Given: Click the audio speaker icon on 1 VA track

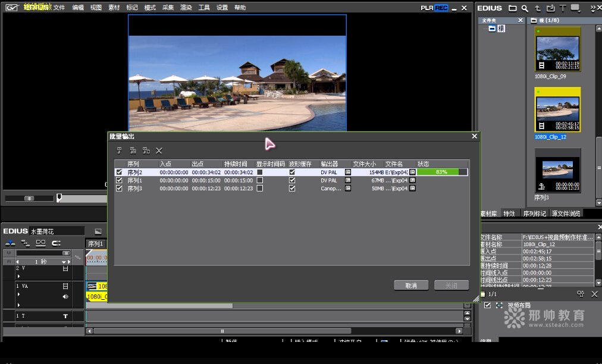Looking at the screenshot, I should pyautogui.click(x=65, y=296).
